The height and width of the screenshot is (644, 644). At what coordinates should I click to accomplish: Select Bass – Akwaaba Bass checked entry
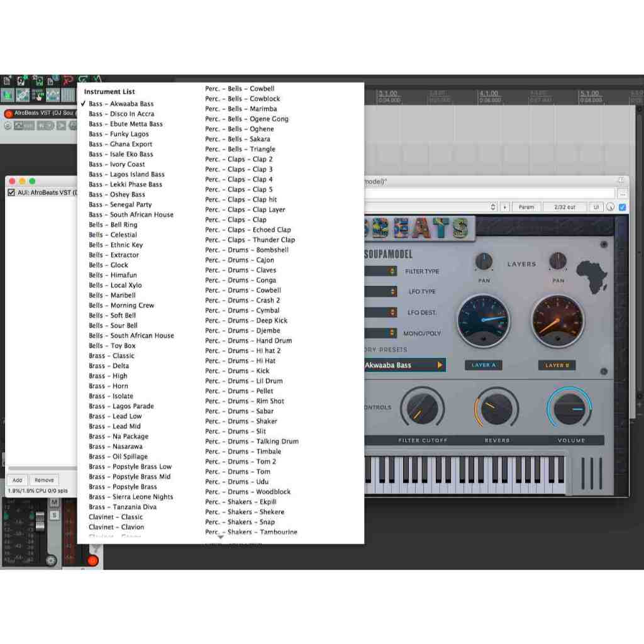(121, 104)
